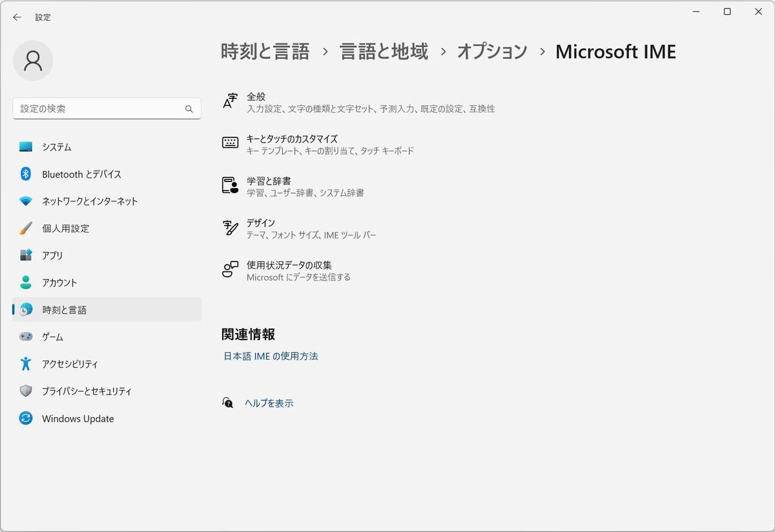
Task: Navigate to 時刻と言語 breadcrumb
Action: coord(265,52)
